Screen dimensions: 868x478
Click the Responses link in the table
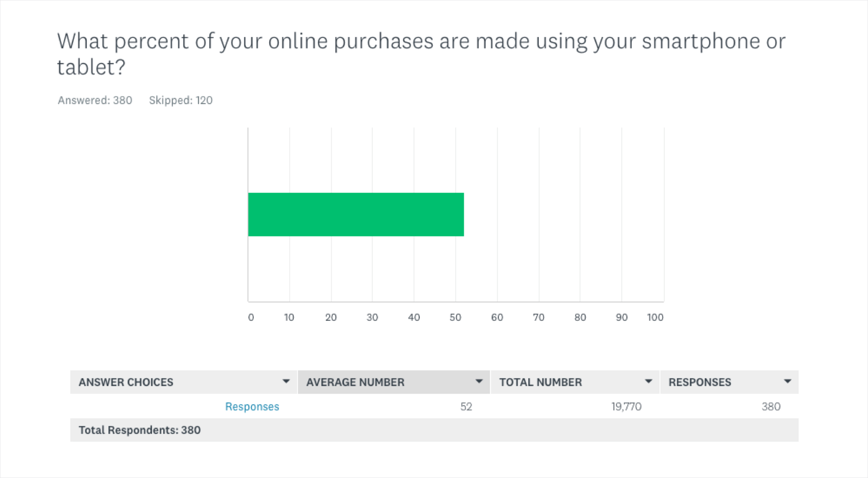coord(252,406)
